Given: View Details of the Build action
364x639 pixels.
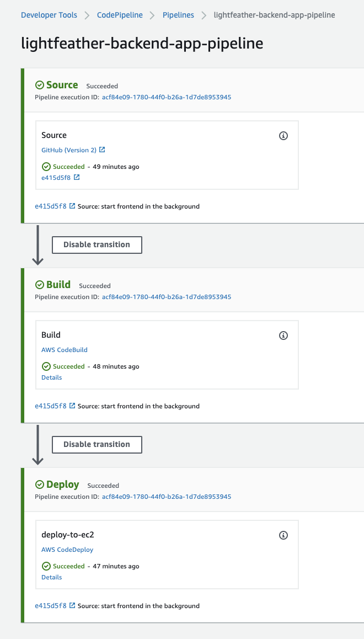Looking at the screenshot, I should pos(51,377).
